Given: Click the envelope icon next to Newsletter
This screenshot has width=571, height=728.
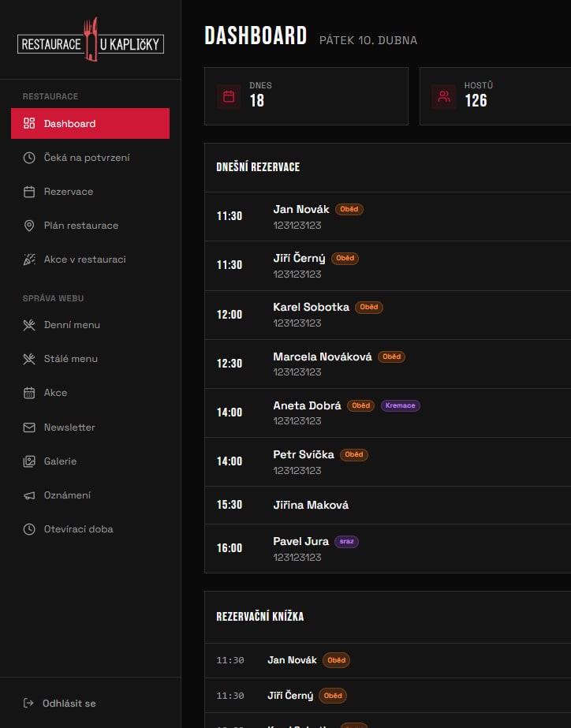Looking at the screenshot, I should tap(29, 427).
